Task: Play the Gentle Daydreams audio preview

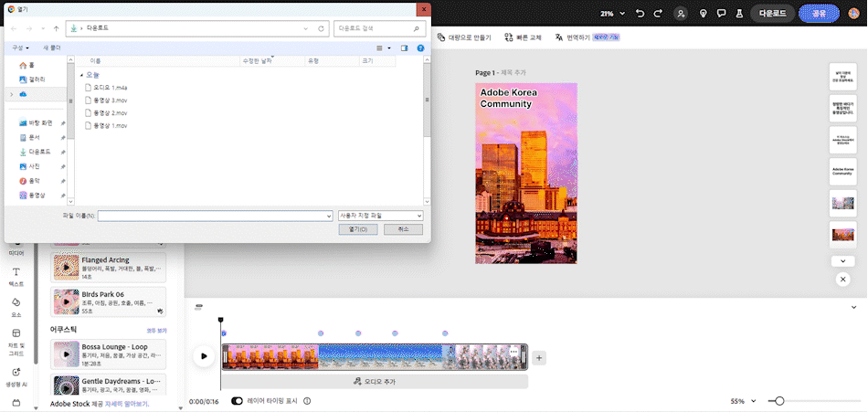Action: pyautogui.click(x=67, y=389)
